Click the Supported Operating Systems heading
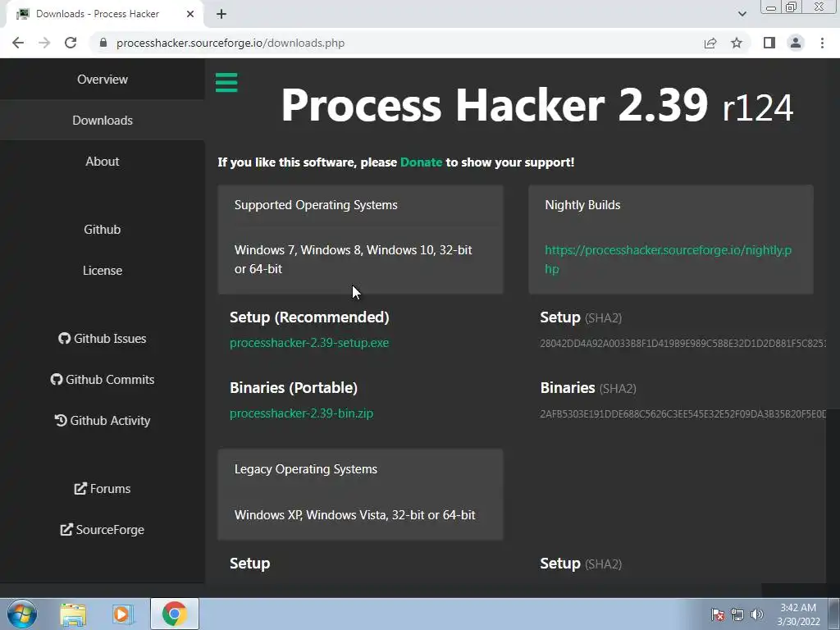Image resolution: width=840 pixels, height=630 pixels. (316, 205)
